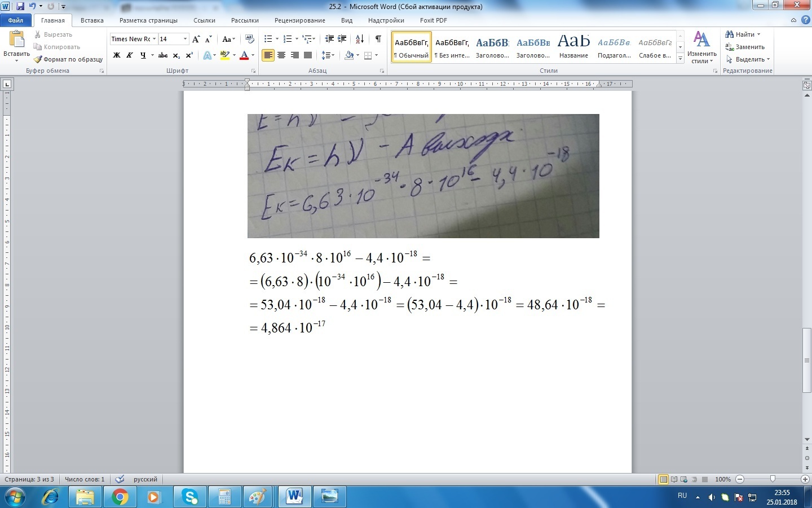The height and width of the screenshot is (508, 812).
Task: Switch to the Разметка страницы tab
Action: 148,20
